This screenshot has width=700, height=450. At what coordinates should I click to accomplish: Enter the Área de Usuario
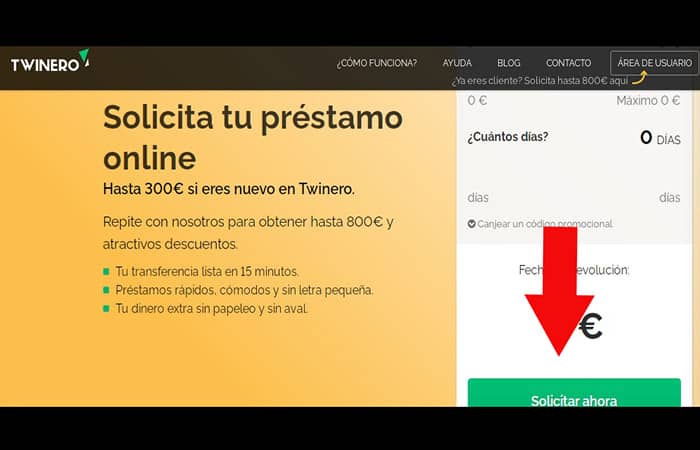pyautogui.click(x=654, y=63)
